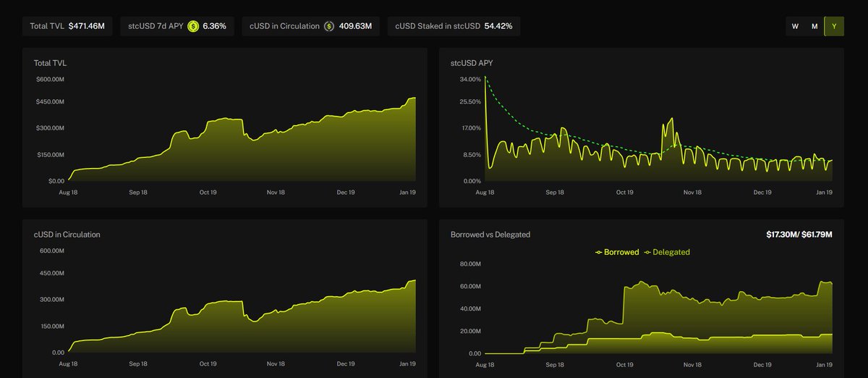Image resolution: width=868 pixels, height=378 pixels.
Task: Click 34.00% axis label on APY chart
Action: (470, 79)
